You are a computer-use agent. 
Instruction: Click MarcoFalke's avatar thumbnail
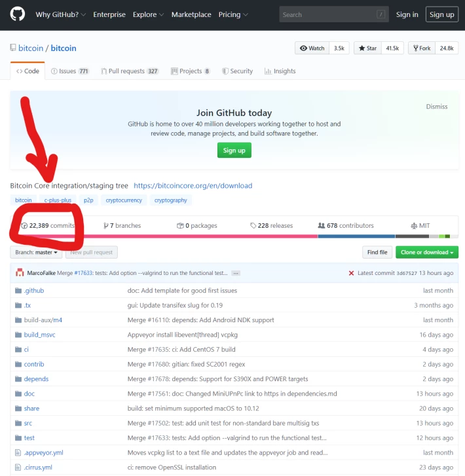pyautogui.click(x=20, y=272)
